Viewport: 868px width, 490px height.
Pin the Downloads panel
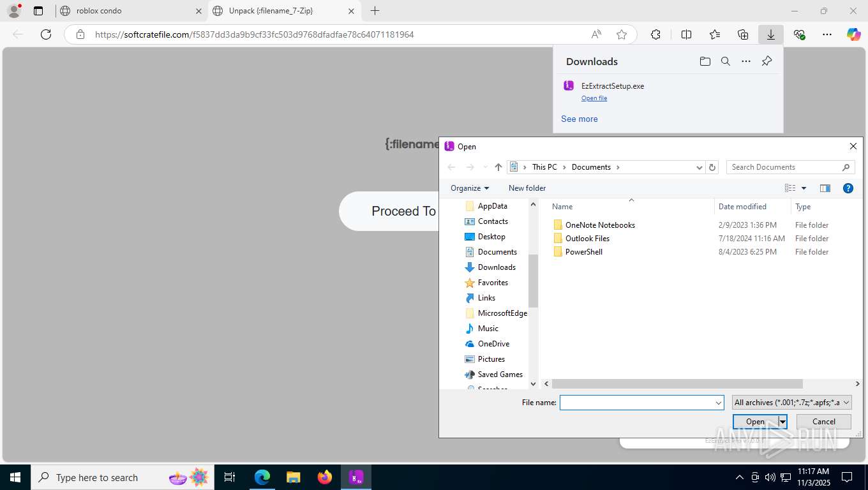(767, 61)
